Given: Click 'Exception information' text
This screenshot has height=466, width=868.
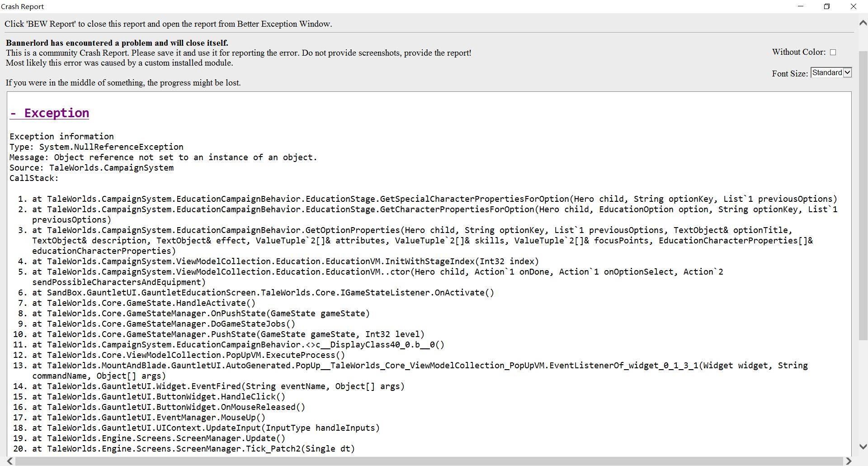Looking at the screenshot, I should point(61,137).
